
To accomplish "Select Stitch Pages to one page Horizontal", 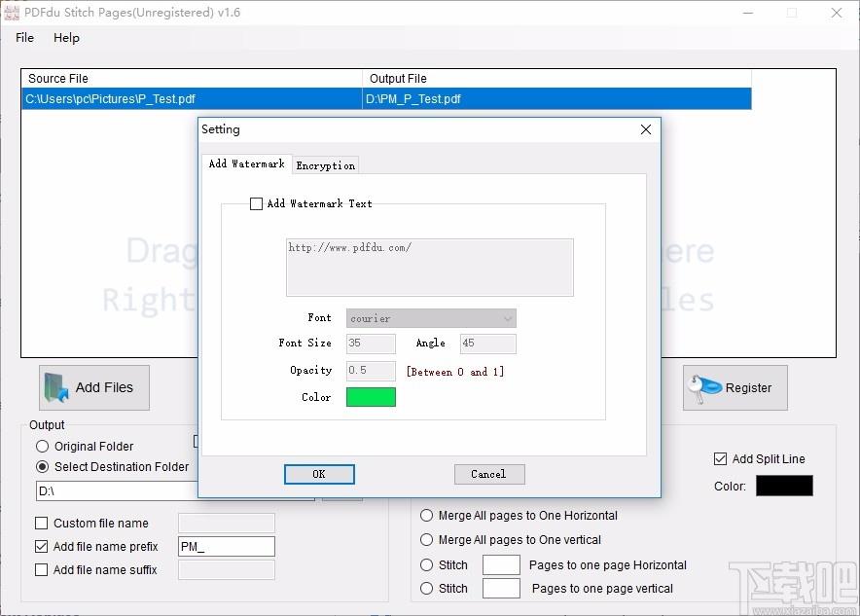I will point(427,565).
